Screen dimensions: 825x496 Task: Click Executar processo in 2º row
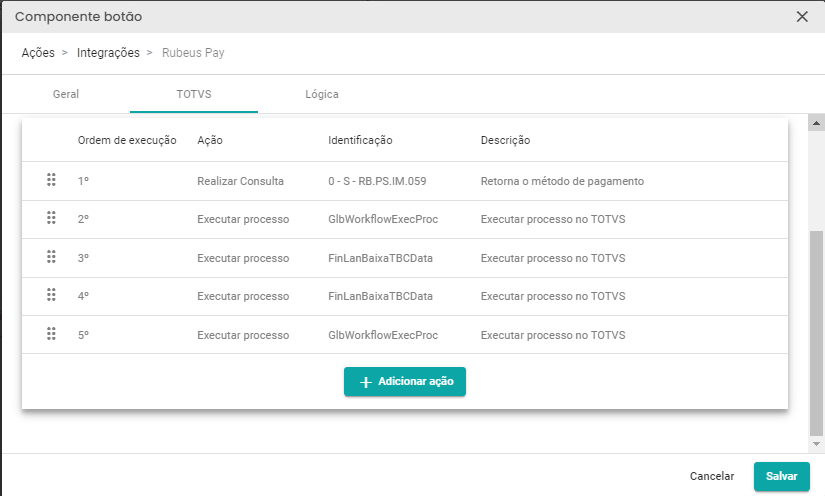pos(243,219)
